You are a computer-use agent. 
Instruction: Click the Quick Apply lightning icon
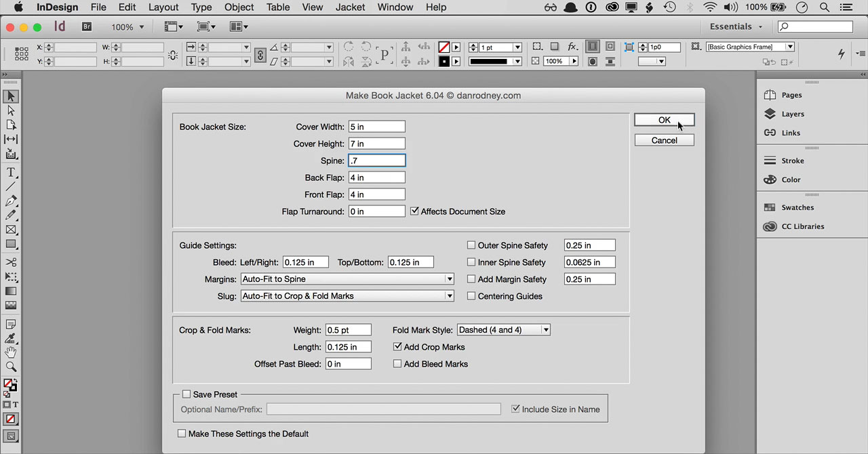[x=842, y=54]
